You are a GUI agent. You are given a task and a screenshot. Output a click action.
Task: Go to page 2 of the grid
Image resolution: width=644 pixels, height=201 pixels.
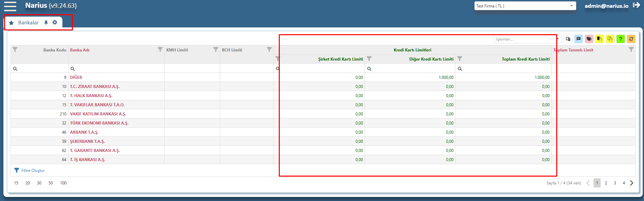click(606, 183)
